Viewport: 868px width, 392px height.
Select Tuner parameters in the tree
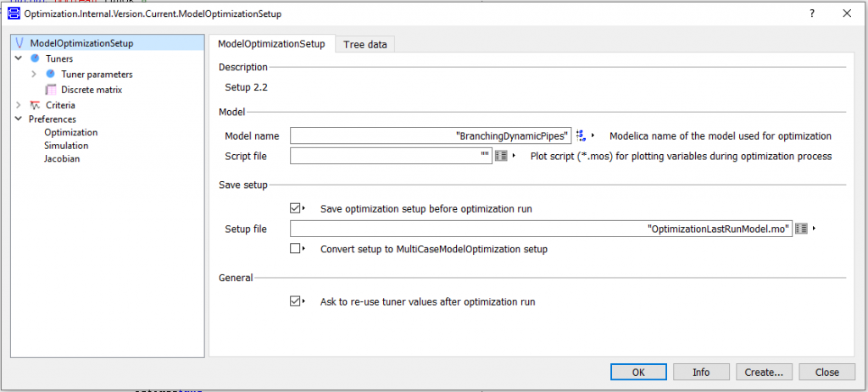(97, 75)
